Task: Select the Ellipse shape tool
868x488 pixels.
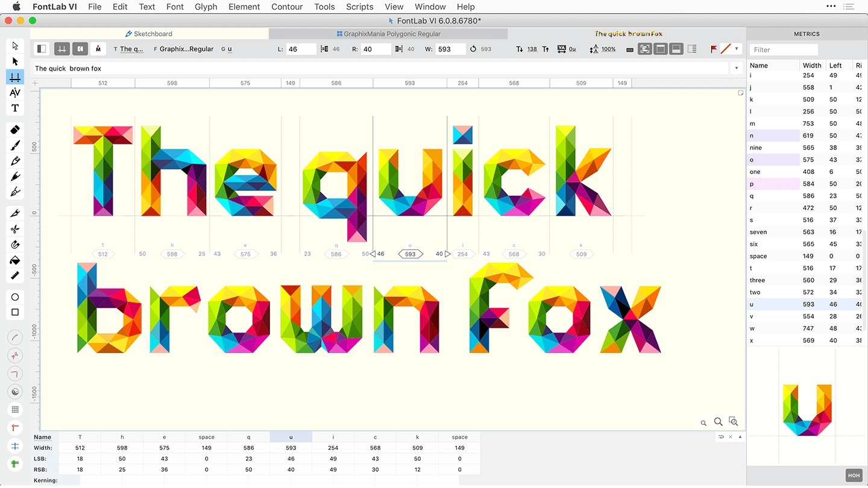Action: point(15,297)
